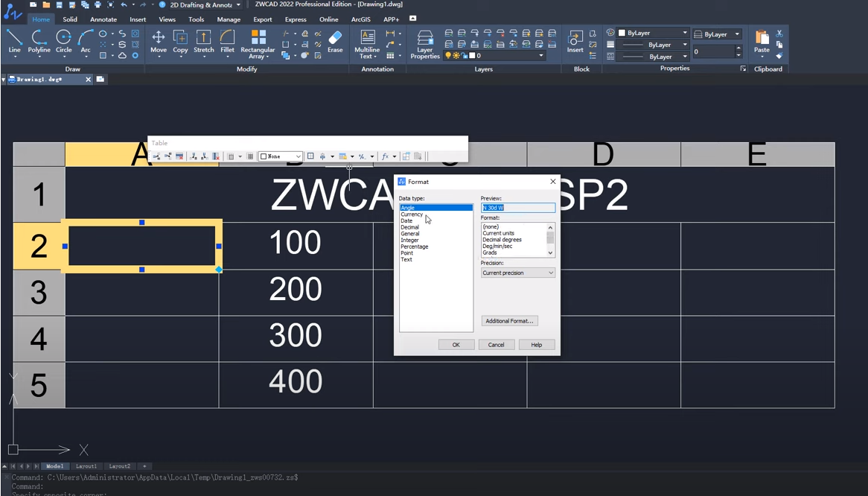This screenshot has width=868, height=496.
Task: Choose Decimal degrees in the Format list
Action: (502, 240)
